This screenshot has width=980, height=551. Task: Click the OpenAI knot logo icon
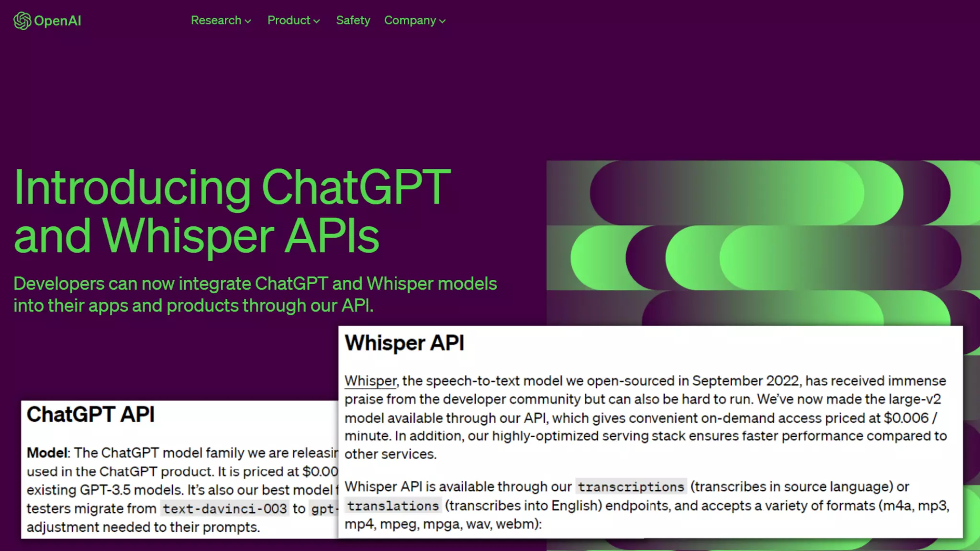pyautogui.click(x=22, y=21)
